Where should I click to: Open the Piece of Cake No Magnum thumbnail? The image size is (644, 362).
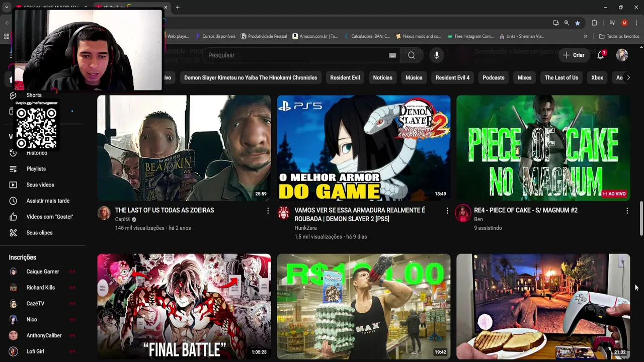pyautogui.click(x=543, y=148)
